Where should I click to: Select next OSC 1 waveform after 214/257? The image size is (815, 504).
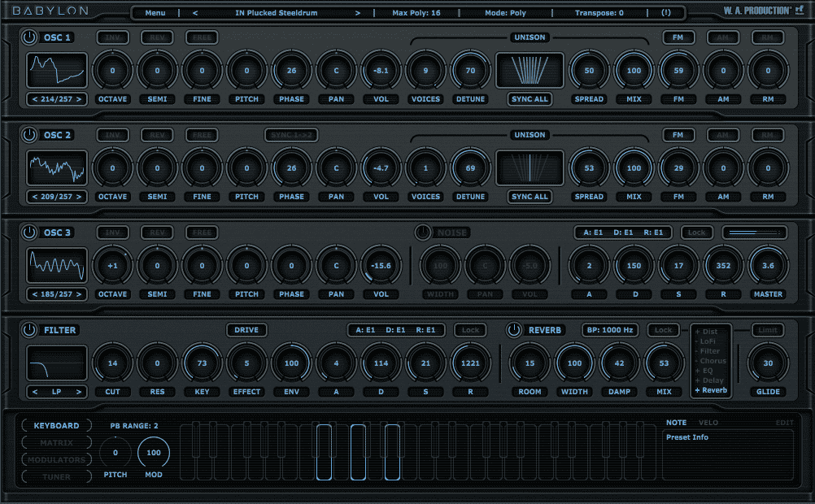(x=79, y=99)
